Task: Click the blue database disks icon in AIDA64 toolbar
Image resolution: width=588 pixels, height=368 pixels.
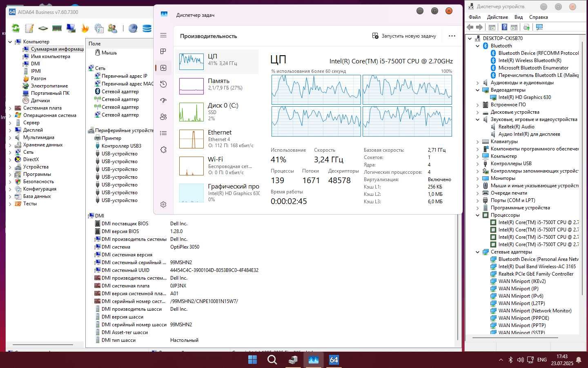Action: point(147,28)
